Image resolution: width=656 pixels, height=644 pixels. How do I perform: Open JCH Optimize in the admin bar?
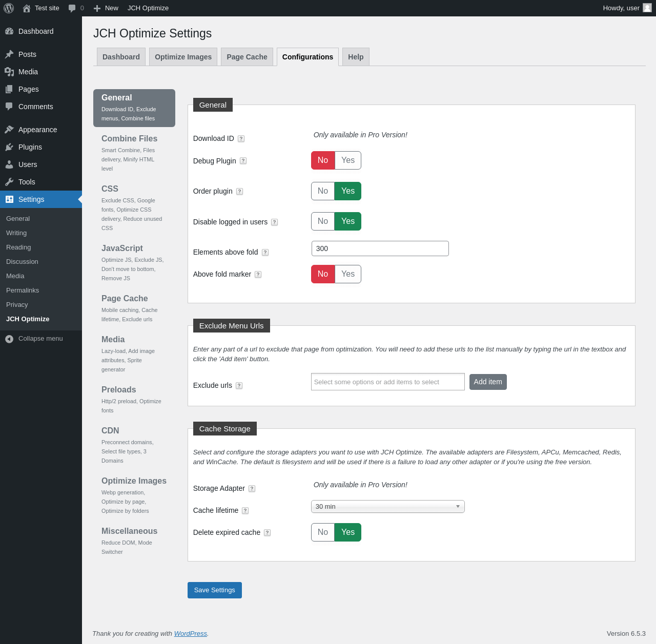pos(148,8)
